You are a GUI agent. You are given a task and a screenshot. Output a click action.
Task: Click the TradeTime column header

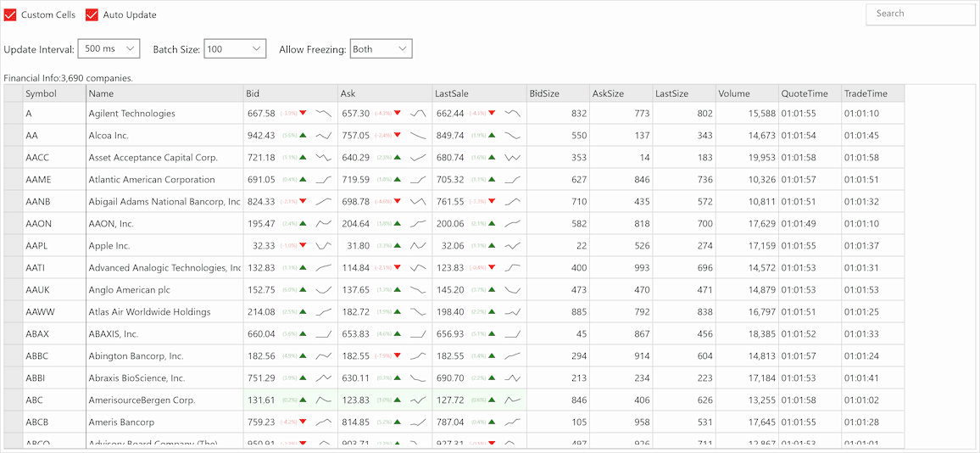pyautogui.click(x=874, y=93)
